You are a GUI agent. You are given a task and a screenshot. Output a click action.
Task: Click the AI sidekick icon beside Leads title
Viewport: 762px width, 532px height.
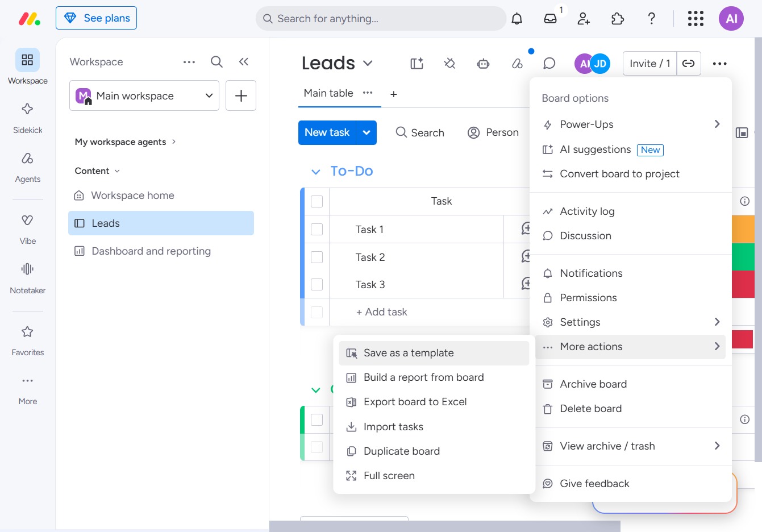(417, 64)
